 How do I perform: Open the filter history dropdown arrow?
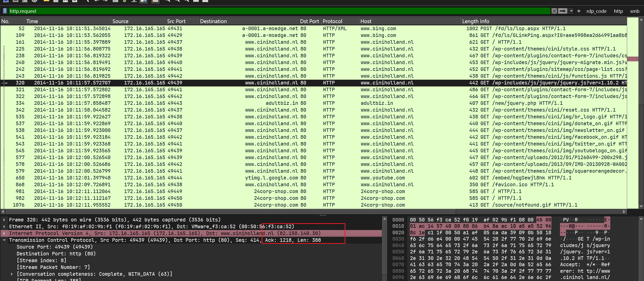[571, 11]
